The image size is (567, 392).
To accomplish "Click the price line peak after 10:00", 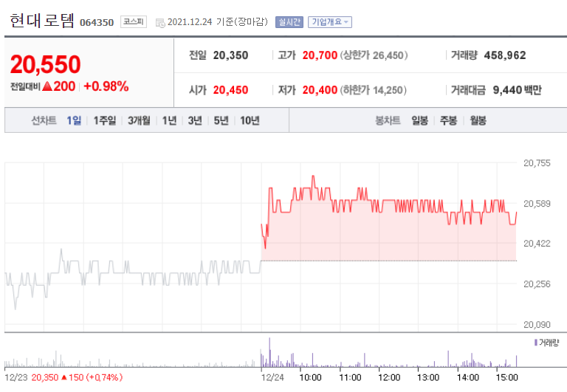I will click(313, 176).
